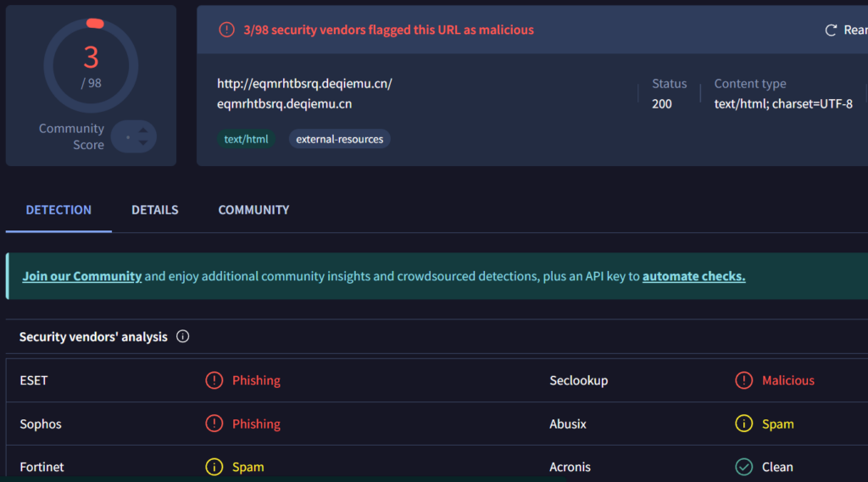Click Fortinet's yellow spam info icon
This screenshot has height=482, width=868.
[x=214, y=467]
